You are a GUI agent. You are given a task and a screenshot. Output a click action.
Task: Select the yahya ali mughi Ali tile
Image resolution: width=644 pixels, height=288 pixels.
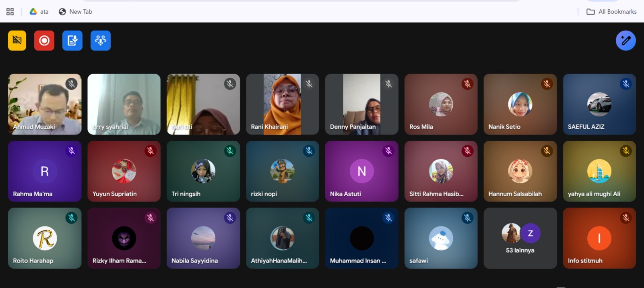tap(599, 171)
